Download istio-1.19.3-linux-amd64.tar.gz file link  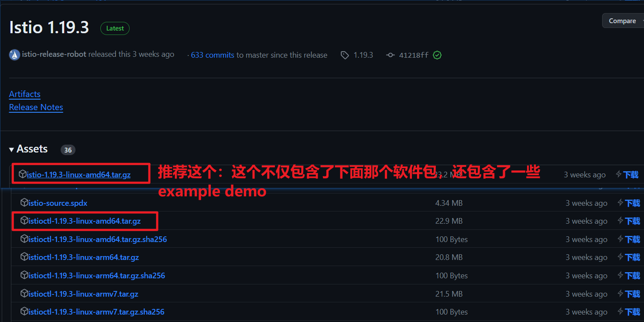pyautogui.click(x=79, y=175)
